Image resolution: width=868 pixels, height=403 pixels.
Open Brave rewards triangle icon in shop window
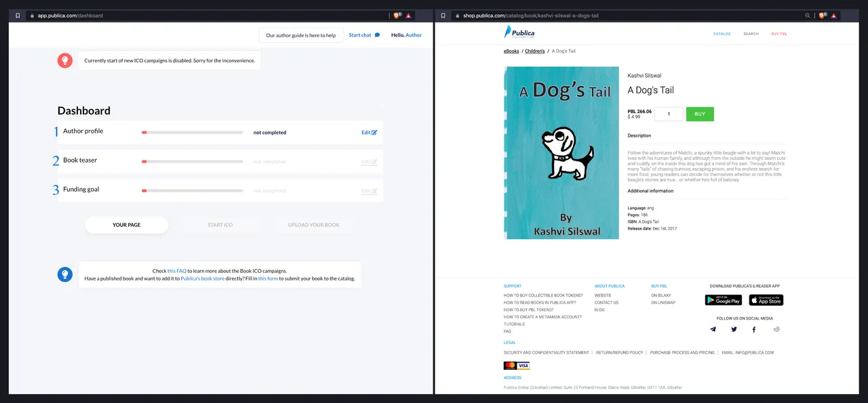[x=835, y=16]
